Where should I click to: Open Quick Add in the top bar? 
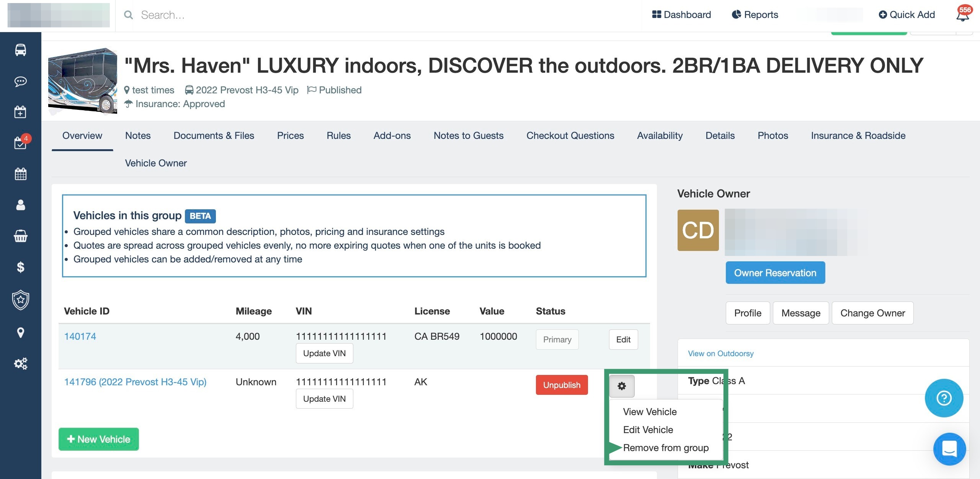[906, 15]
